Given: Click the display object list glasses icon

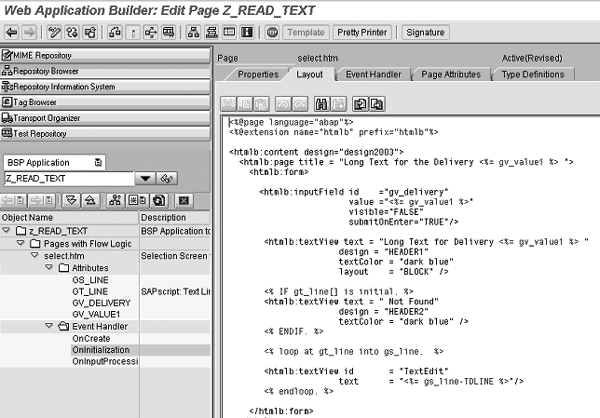Looking at the screenshot, I should 168,178.
